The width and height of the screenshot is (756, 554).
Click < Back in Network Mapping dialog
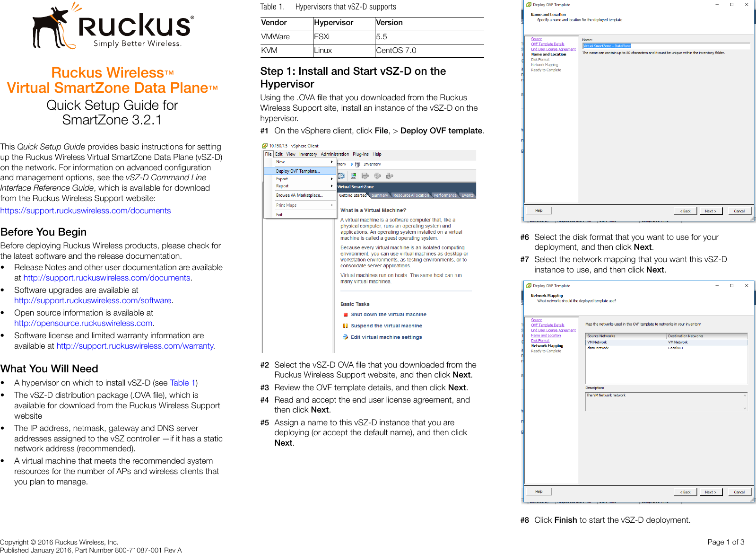pyautogui.click(x=685, y=492)
